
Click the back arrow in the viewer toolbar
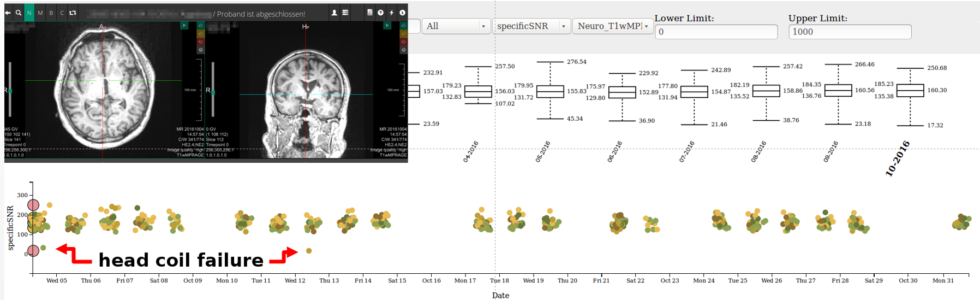tap(8, 13)
